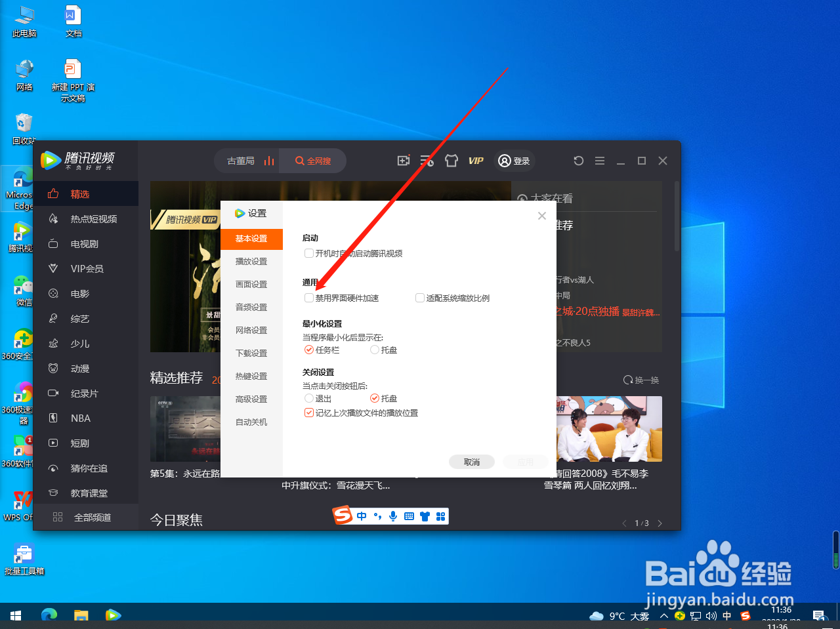Select 退出 radio under 关闭设置
840x629 pixels.
click(x=309, y=398)
